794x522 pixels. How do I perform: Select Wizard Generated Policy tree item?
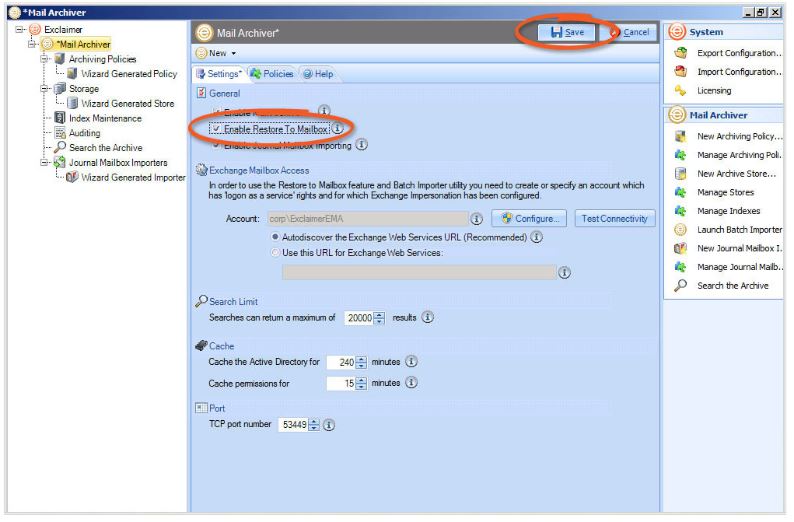point(129,74)
